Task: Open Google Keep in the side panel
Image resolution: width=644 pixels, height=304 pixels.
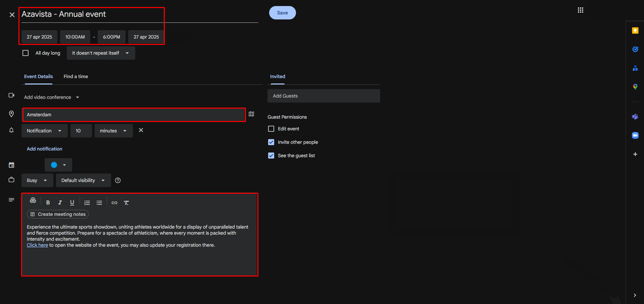Action: [635, 31]
